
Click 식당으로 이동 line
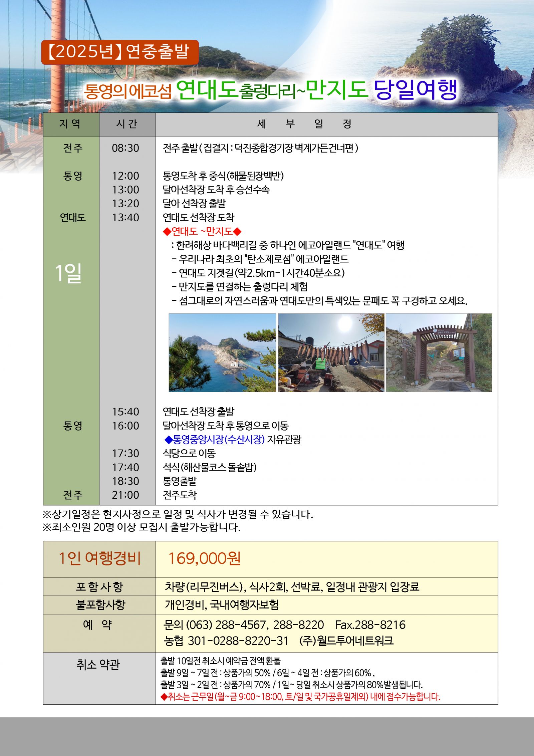pyautogui.click(x=189, y=454)
